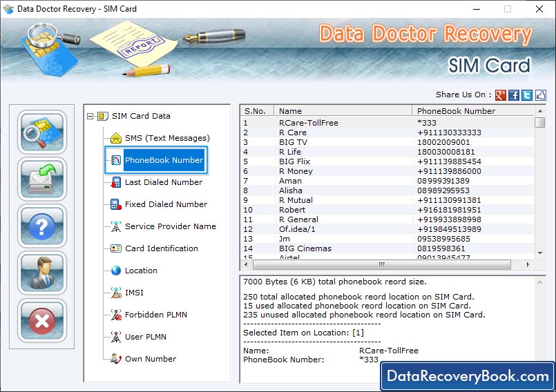
Task: Click the save recovered data drive button
Action: 42,179
